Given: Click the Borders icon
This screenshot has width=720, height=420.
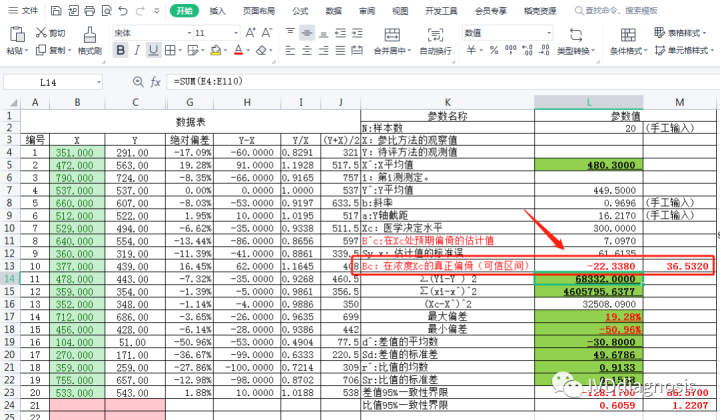Looking at the screenshot, I should pyautogui.click(x=169, y=50).
